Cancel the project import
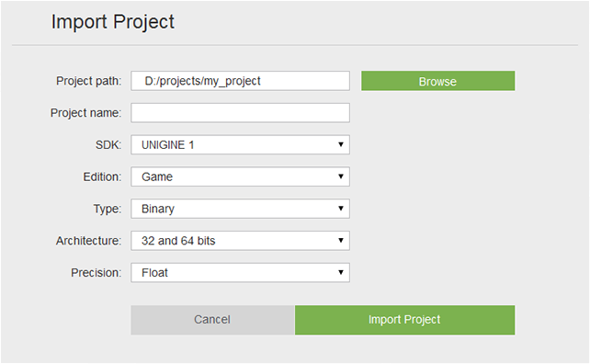The image size is (590, 364). pos(212,320)
